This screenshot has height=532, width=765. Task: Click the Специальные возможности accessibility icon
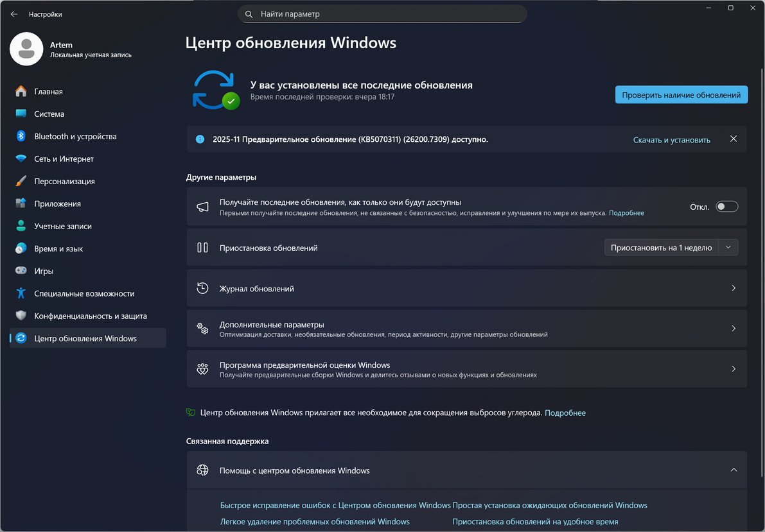(x=21, y=293)
